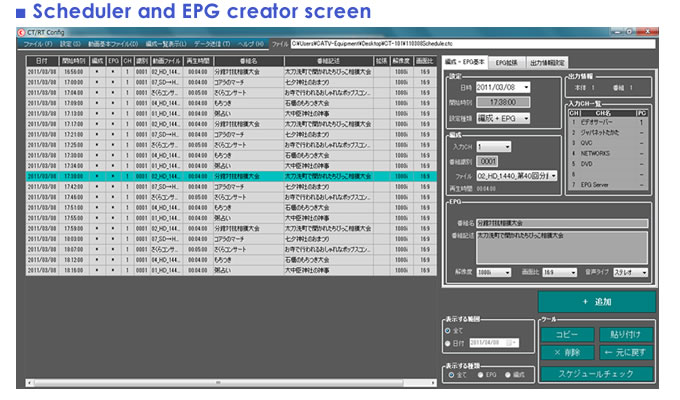Open the ヘルプ (H) menu
The height and width of the screenshot is (400, 680).
point(250,44)
